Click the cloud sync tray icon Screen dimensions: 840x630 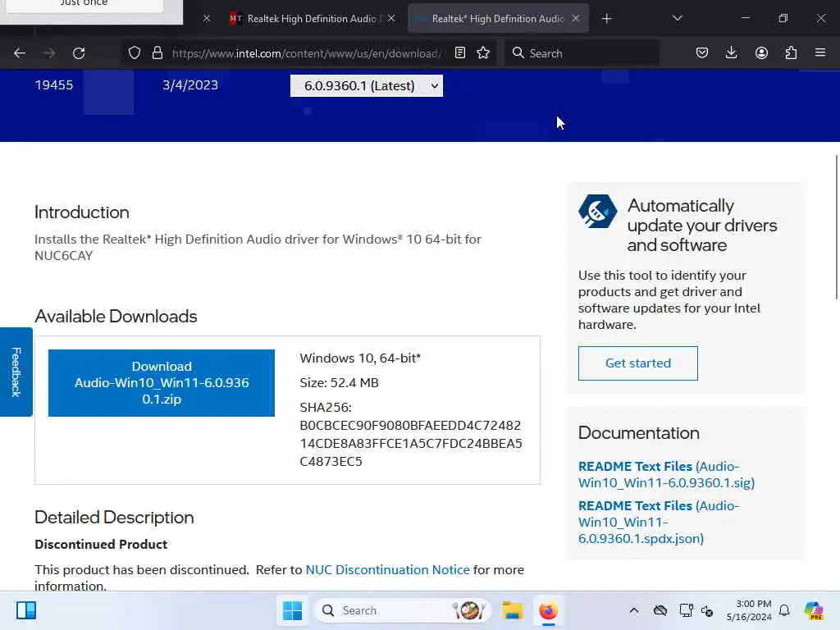tap(660, 610)
